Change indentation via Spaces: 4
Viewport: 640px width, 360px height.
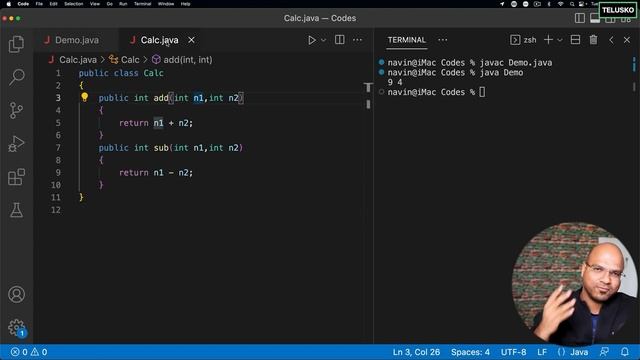[470, 352]
